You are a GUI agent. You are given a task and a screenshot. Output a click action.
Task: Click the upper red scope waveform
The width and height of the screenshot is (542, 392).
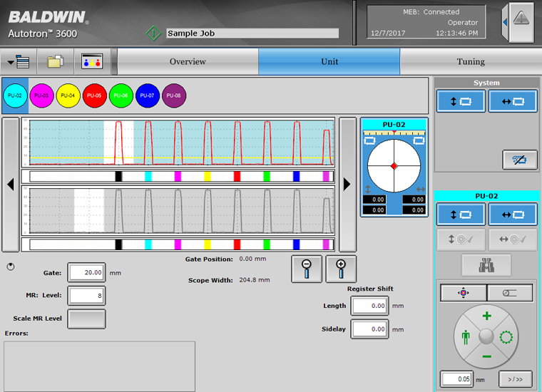coord(181,143)
